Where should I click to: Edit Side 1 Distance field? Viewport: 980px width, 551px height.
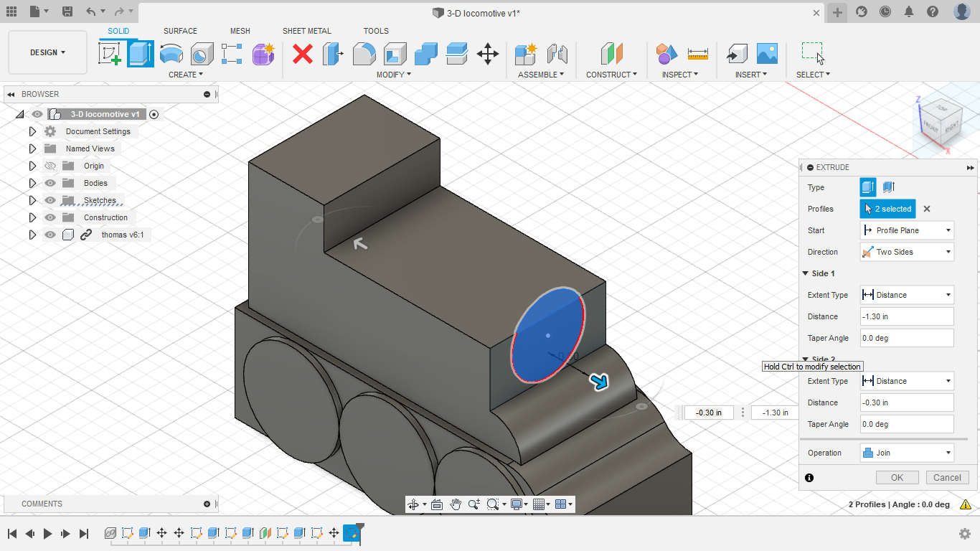pos(907,316)
